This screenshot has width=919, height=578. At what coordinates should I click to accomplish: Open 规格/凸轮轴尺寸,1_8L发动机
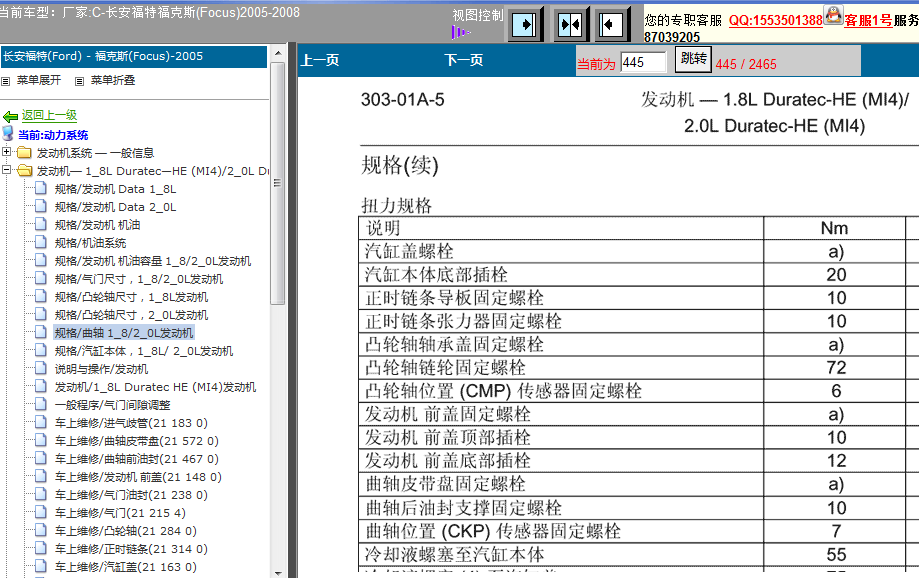pos(131,297)
